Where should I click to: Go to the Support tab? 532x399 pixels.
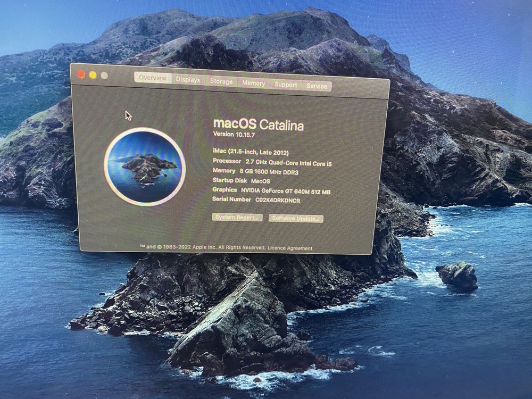tap(286, 85)
